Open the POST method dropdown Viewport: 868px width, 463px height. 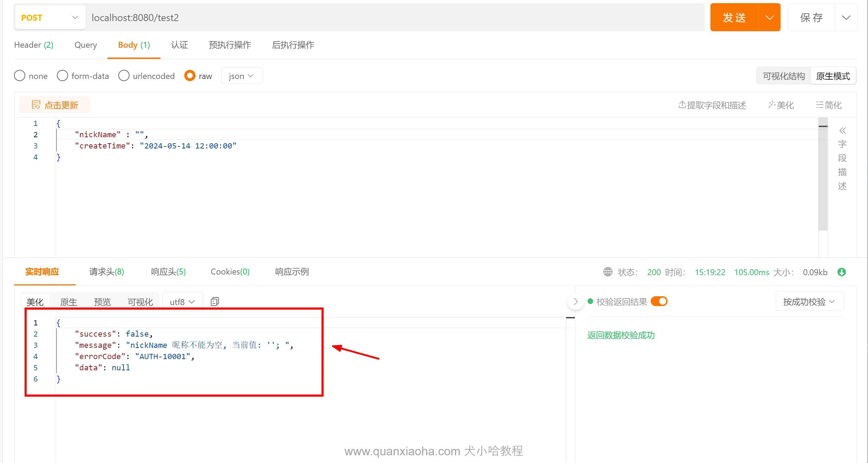point(49,18)
